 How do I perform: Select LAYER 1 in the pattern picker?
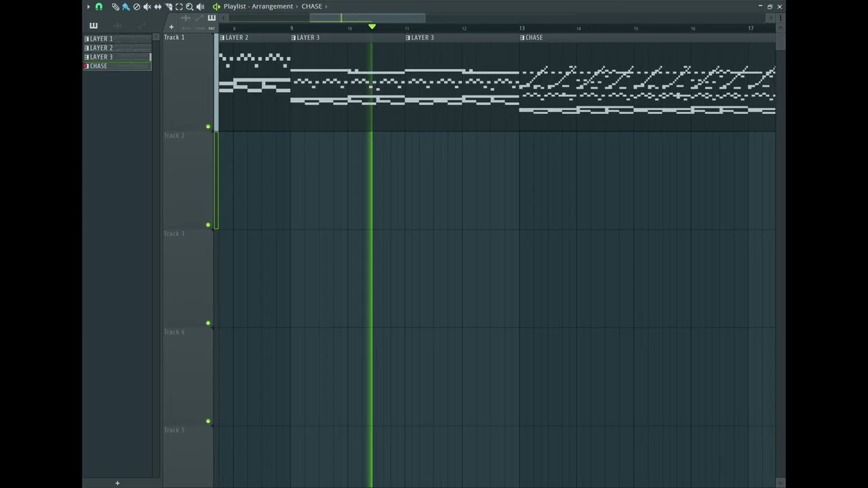(117, 39)
